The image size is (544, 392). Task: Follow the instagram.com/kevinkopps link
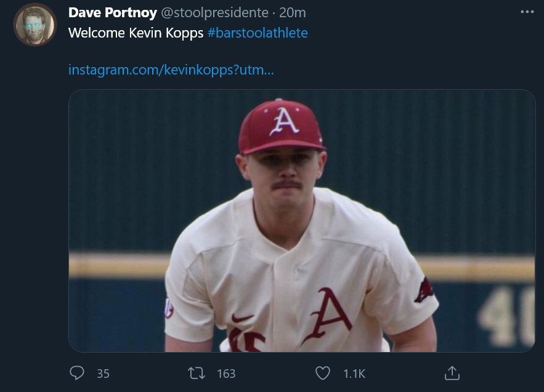tap(171, 70)
